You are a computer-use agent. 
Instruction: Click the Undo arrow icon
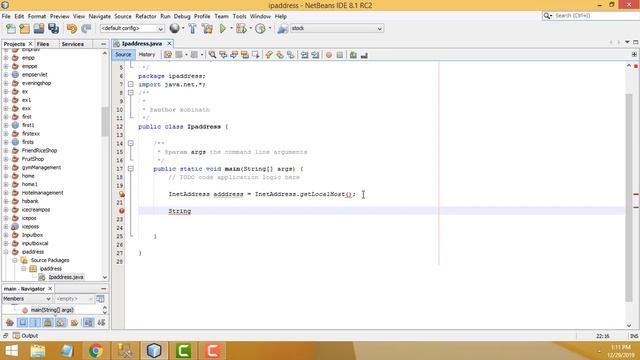point(72,29)
